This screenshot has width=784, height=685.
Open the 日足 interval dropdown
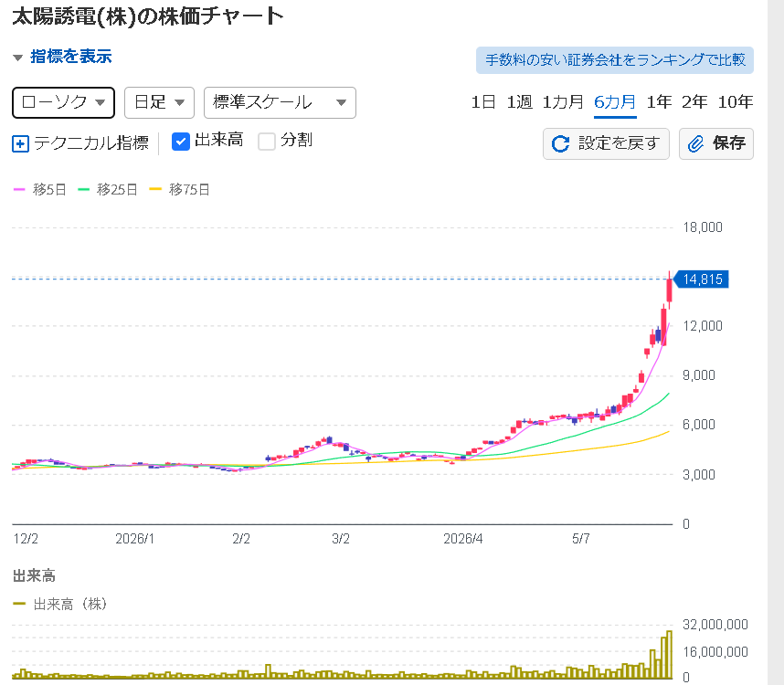pyautogui.click(x=159, y=102)
